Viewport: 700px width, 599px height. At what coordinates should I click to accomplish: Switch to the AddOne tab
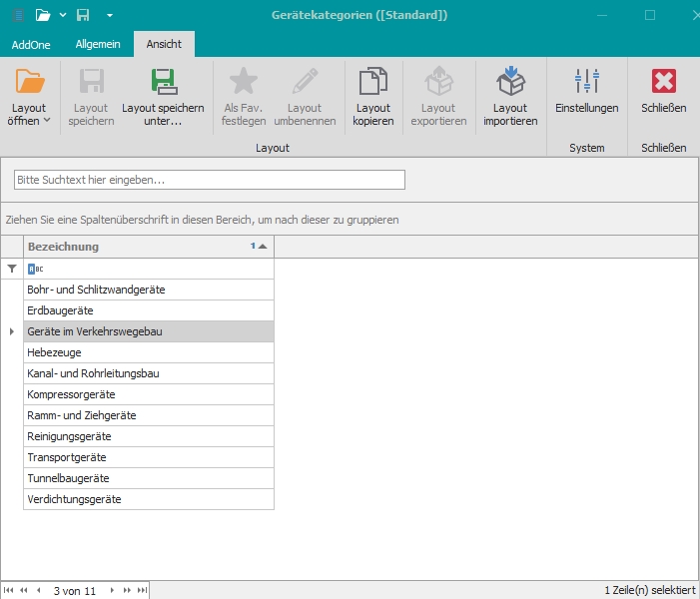32,44
